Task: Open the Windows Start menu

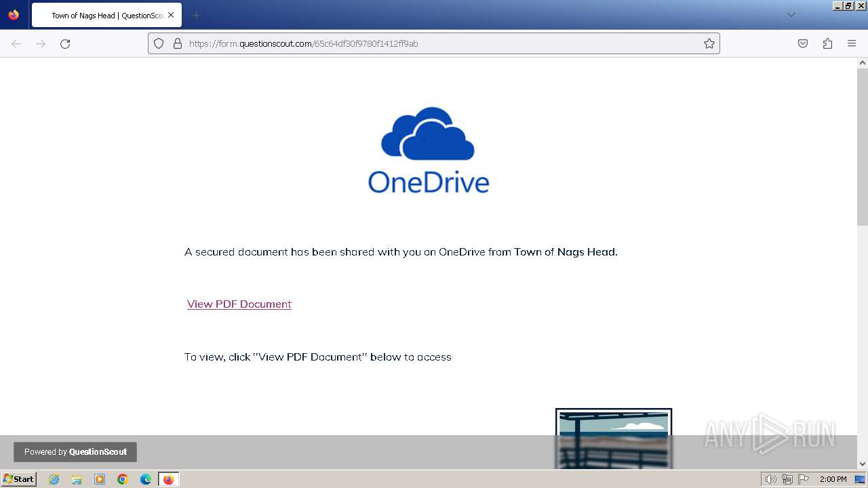Action: (x=19, y=479)
